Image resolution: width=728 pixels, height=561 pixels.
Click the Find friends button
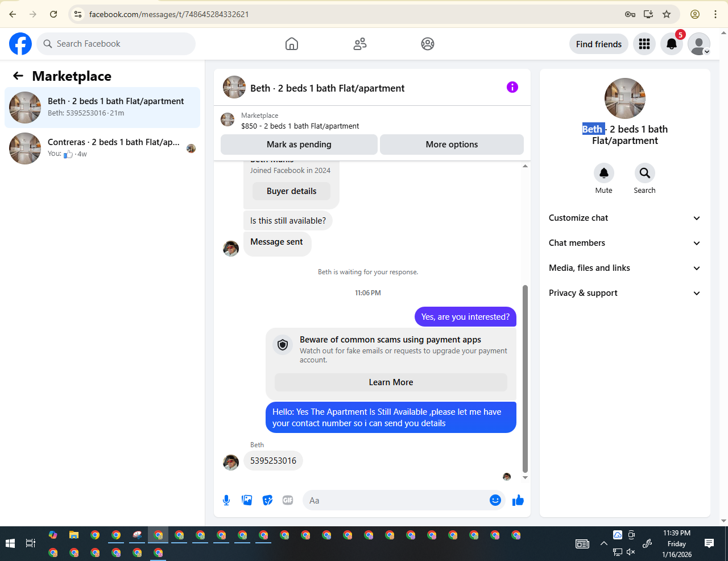[599, 44]
